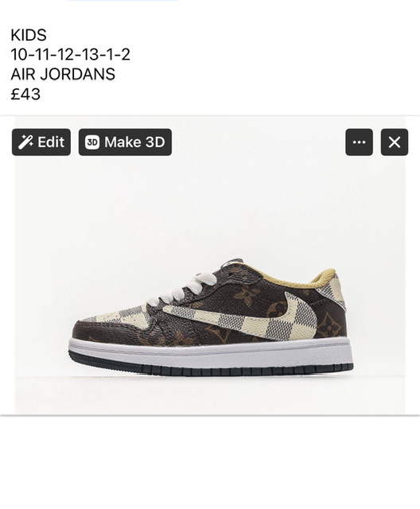This screenshot has height=509, width=420.
Task: Place cursor on the AIR JORDANS line
Action: point(63,74)
